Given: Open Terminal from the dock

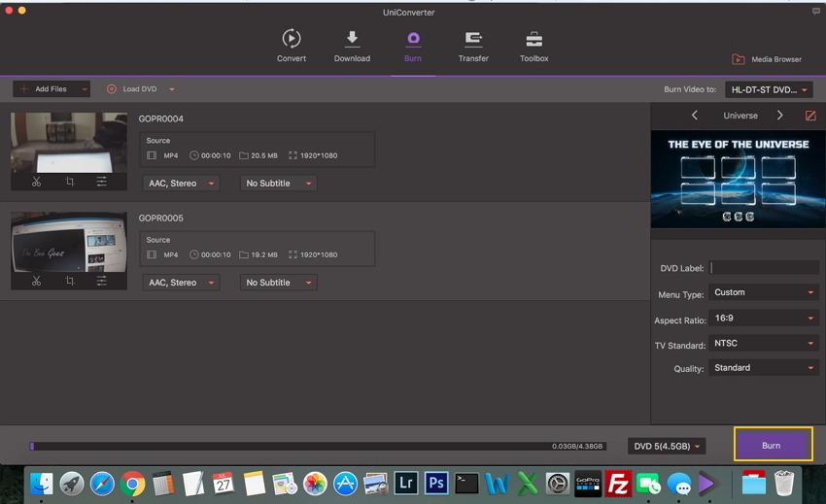Looking at the screenshot, I should pos(466,484).
